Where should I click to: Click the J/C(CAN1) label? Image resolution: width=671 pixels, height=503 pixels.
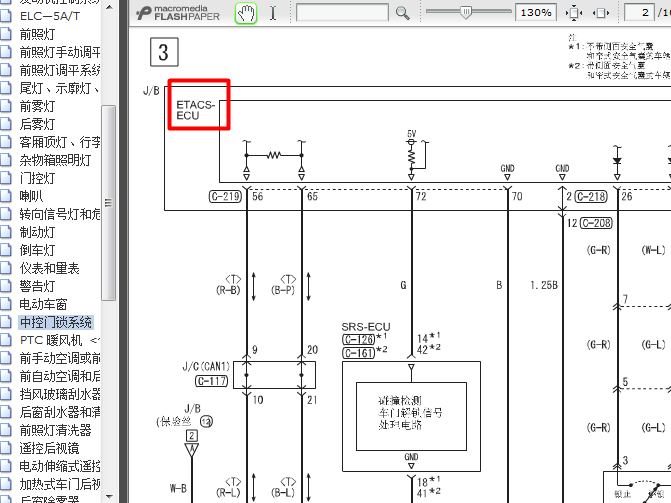click(206, 366)
